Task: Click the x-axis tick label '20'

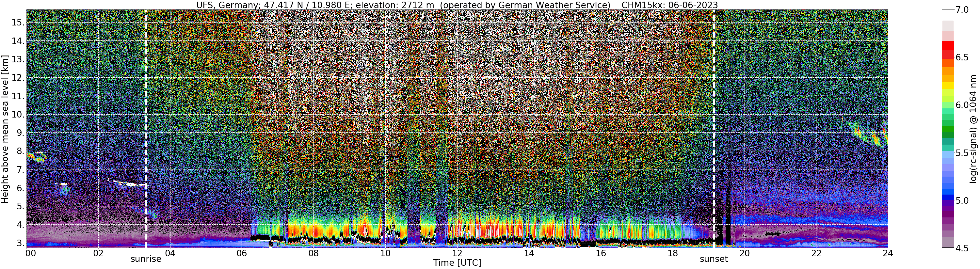Action: point(744,253)
